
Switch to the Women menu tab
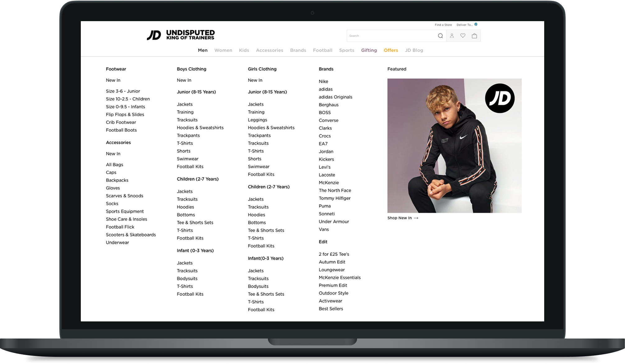[x=223, y=50]
